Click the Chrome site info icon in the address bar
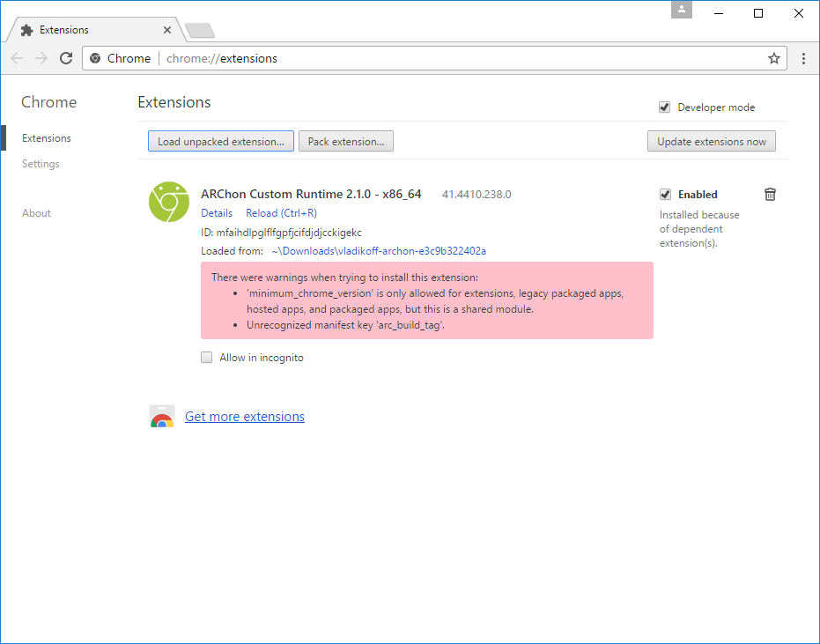The image size is (820, 644). click(x=95, y=58)
